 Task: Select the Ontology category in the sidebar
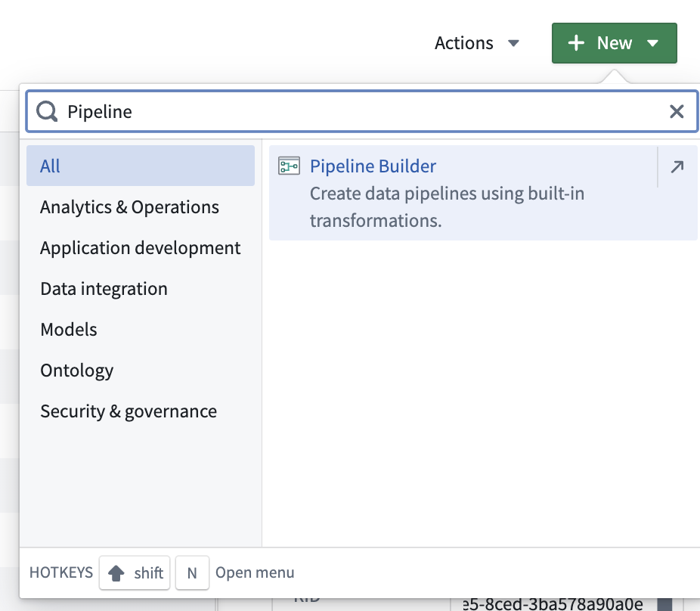[x=76, y=370]
